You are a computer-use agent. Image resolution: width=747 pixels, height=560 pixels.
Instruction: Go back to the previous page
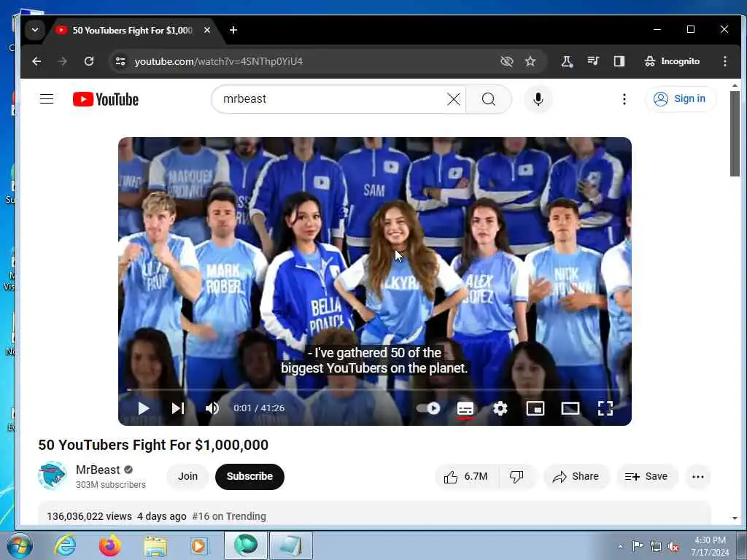pyautogui.click(x=36, y=61)
